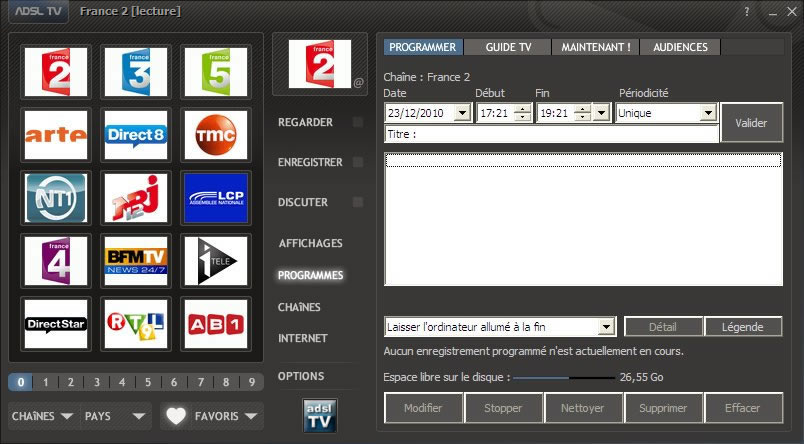Open the Programmes menu
The width and height of the screenshot is (804, 444).
point(311,275)
